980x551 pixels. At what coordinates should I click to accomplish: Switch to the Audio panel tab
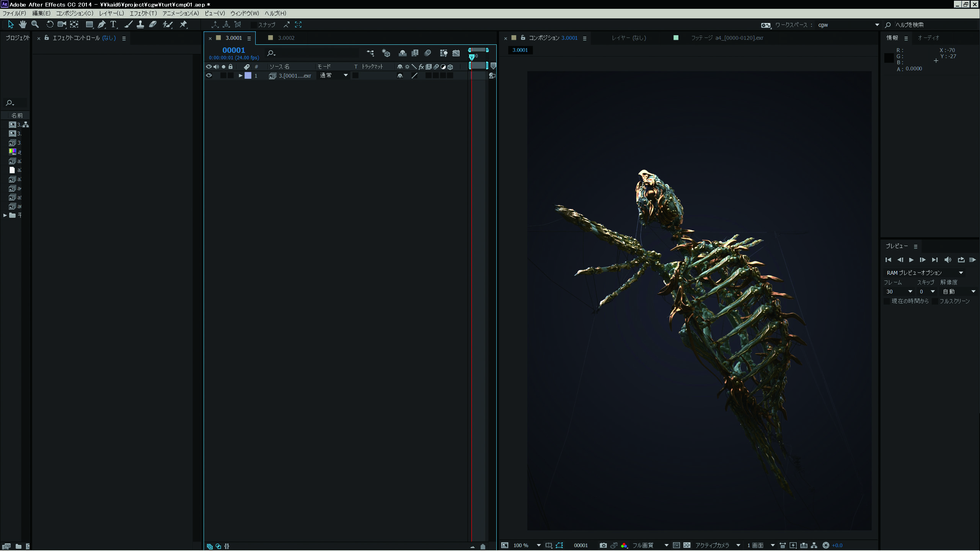pyautogui.click(x=928, y=38)
